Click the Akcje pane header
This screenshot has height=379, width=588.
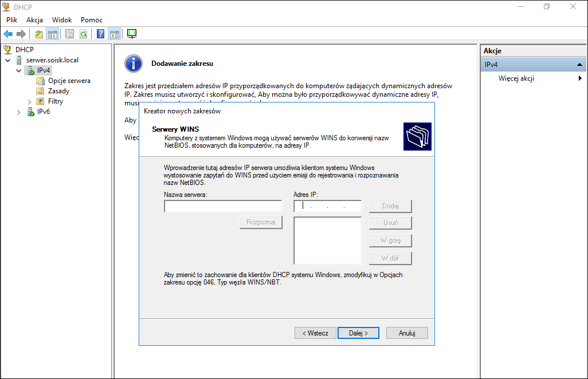tap(533, 51)
